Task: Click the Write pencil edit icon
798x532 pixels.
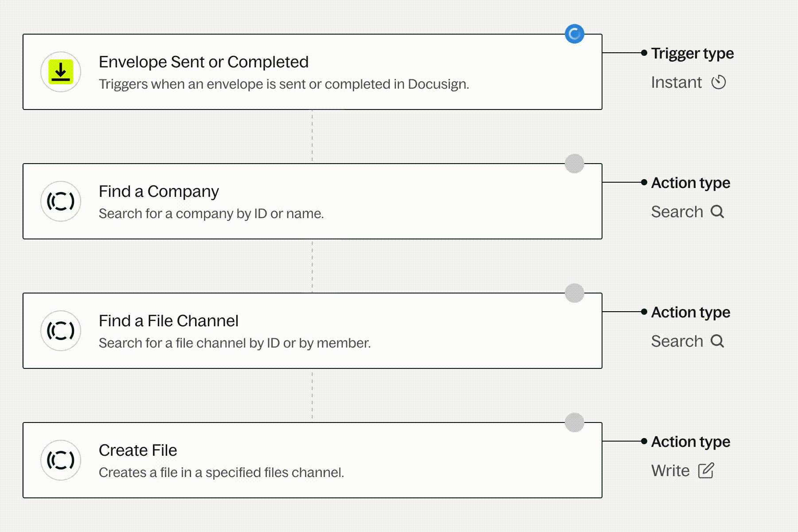Action: click(706, 471)
